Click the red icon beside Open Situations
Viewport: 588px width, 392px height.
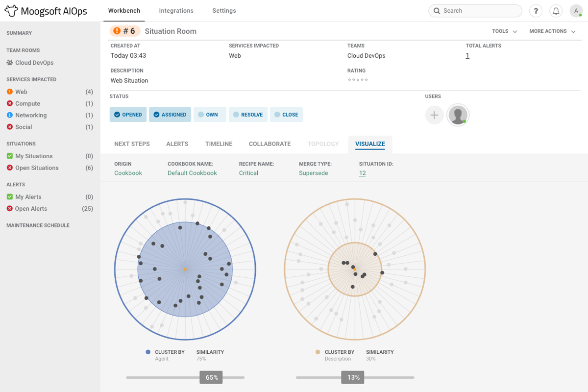10,168
